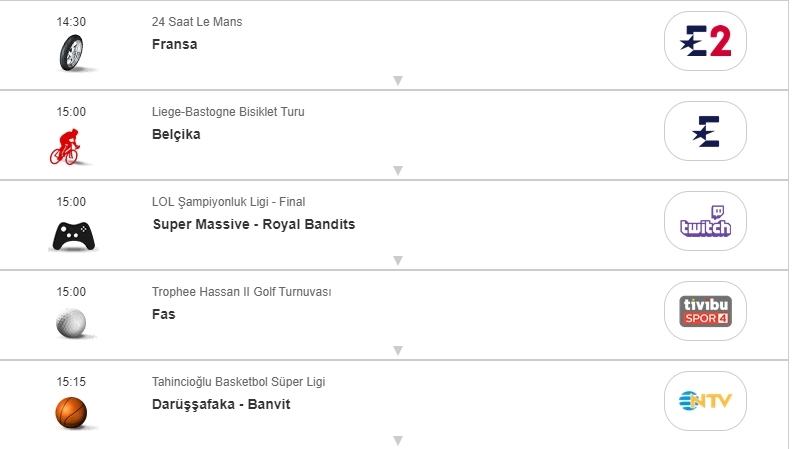Click the game controller icon
This screenshot has width=792, height=449.
(72, 234)
